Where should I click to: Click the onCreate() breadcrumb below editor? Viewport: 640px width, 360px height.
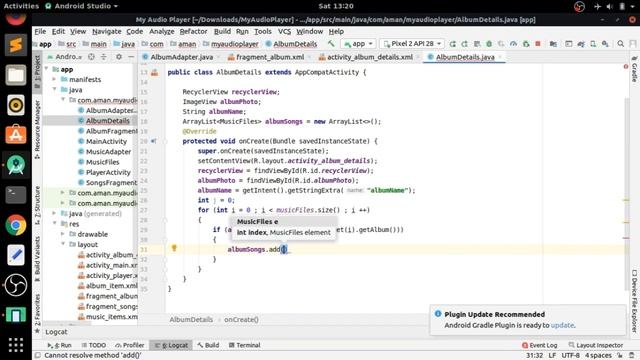click(241, 320)
